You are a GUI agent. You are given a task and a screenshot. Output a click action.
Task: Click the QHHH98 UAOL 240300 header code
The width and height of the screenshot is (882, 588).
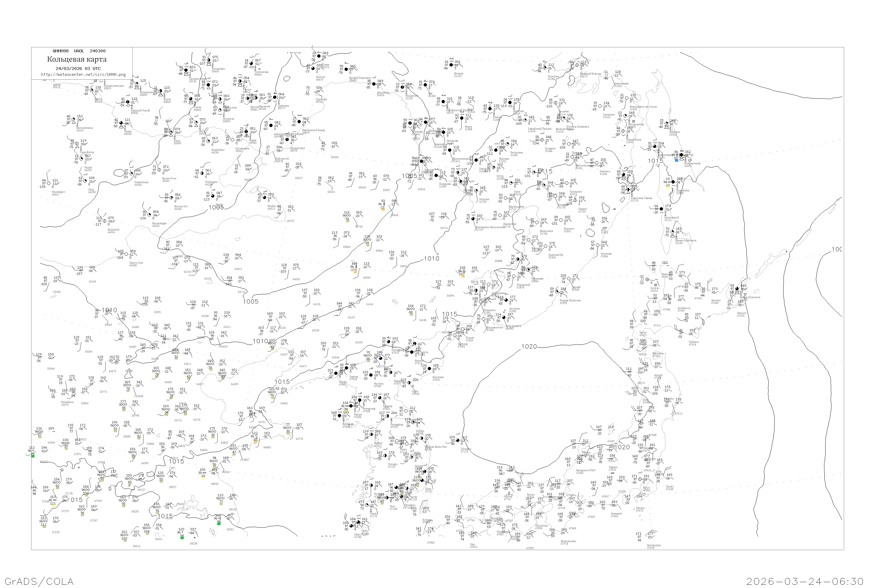pos(79,51)
